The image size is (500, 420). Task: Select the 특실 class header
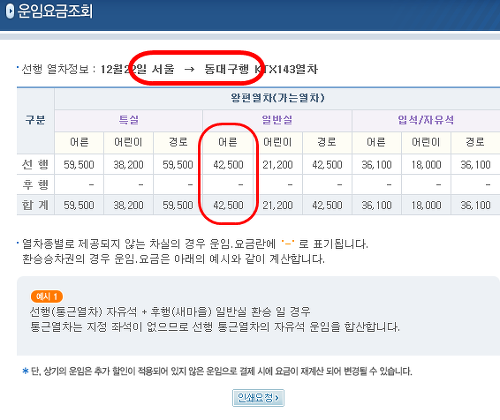tap(129, 120)
